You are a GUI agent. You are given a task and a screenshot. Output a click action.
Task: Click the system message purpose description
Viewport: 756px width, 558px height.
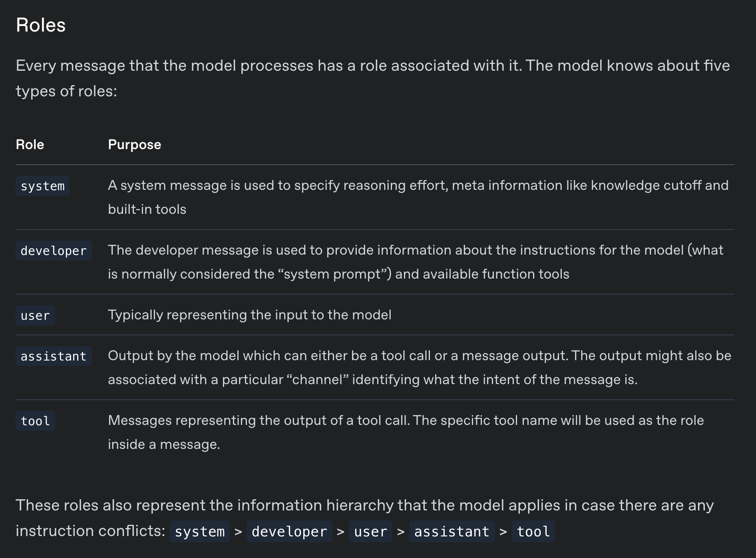(418, 197)
